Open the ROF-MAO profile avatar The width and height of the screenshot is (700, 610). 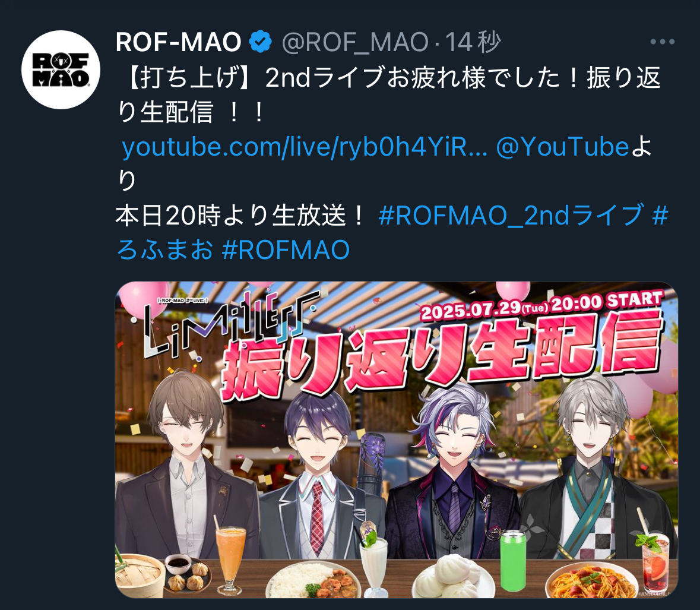[61, 69]
